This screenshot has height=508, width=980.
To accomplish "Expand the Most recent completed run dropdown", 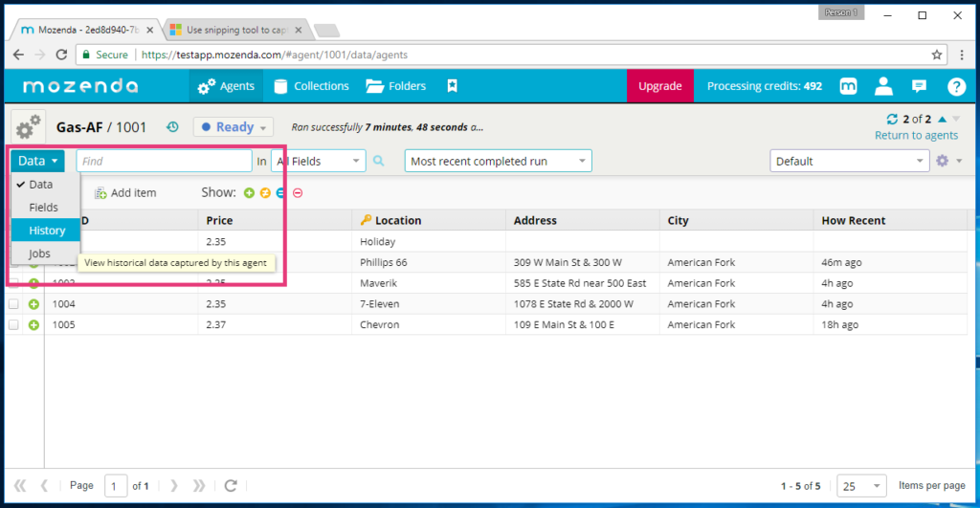I will 498,162.
